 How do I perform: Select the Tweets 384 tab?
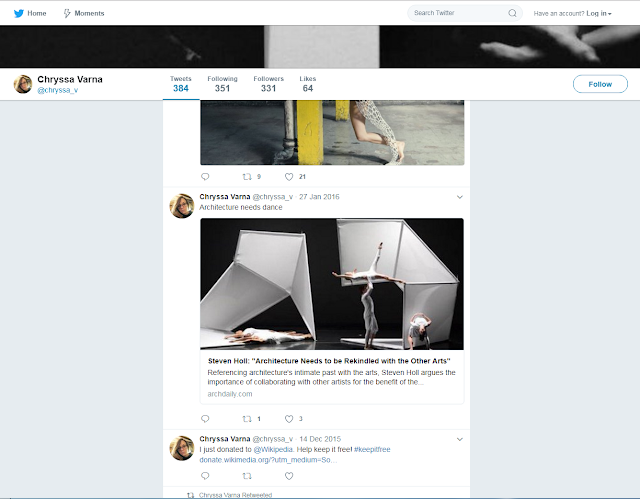point(181,84)
